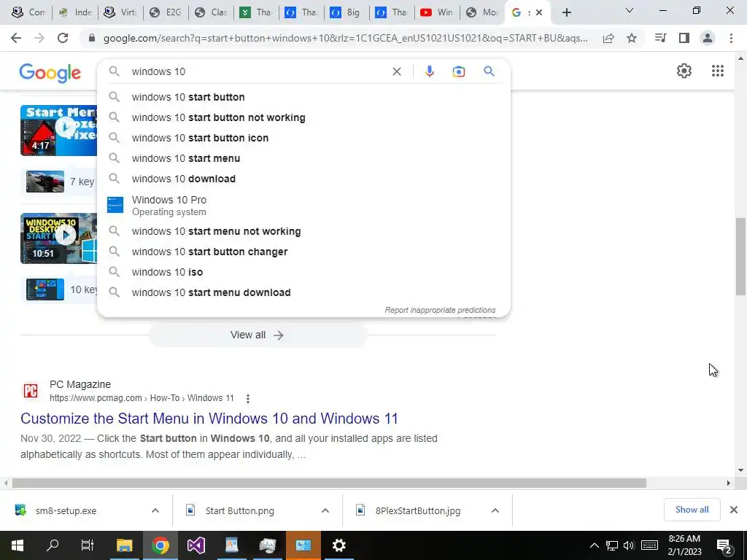Bookmark this page with the star
Viewport: 747px width, 560px height.
click(632, 38)
